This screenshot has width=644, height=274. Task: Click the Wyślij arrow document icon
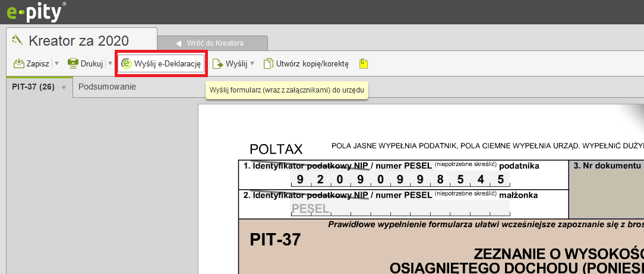coord(217,63)
